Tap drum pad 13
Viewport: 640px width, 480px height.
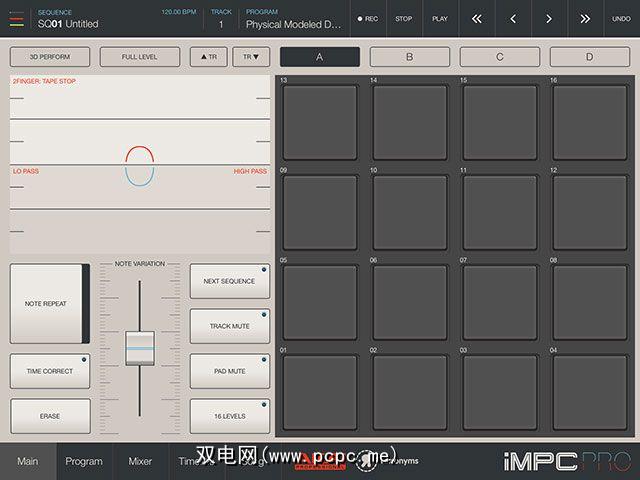pos(319,122)
